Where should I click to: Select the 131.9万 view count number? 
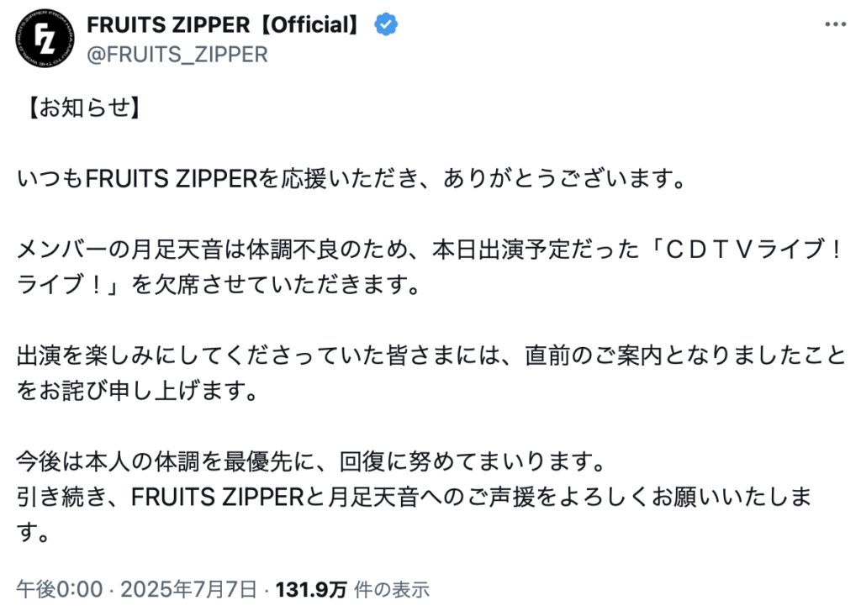[311, 590]
